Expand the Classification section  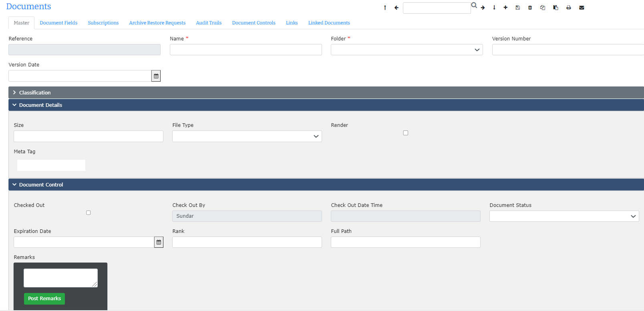pyautogui.click(x=35, y=92)
